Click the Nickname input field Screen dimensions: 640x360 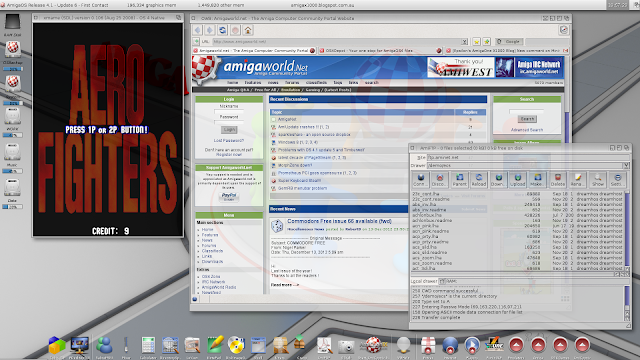229,111
